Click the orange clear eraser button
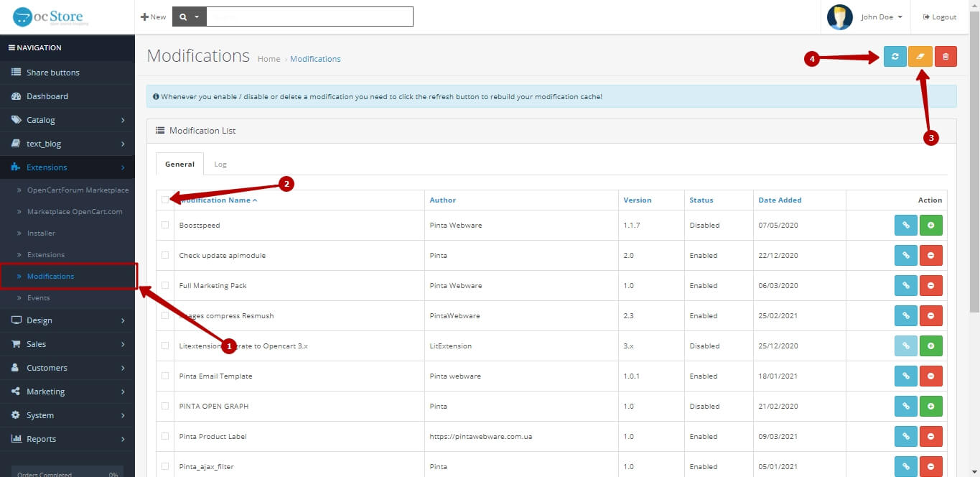This screenshot has width=980, height=477. 920,57
